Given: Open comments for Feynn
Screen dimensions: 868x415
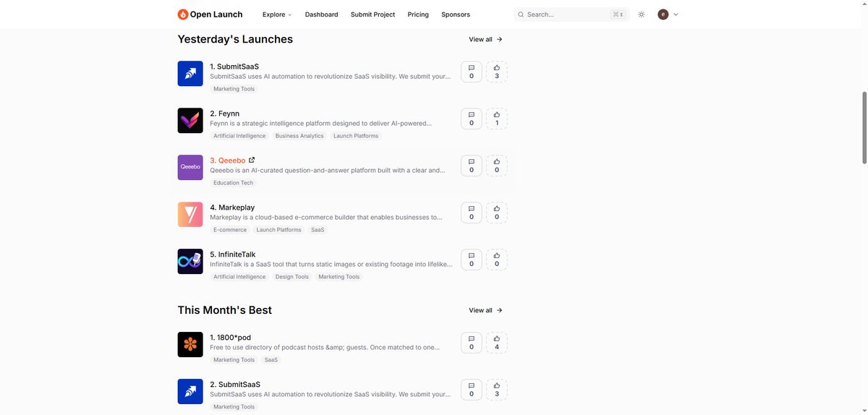Looking at the screenshot, I should (472, 119).
